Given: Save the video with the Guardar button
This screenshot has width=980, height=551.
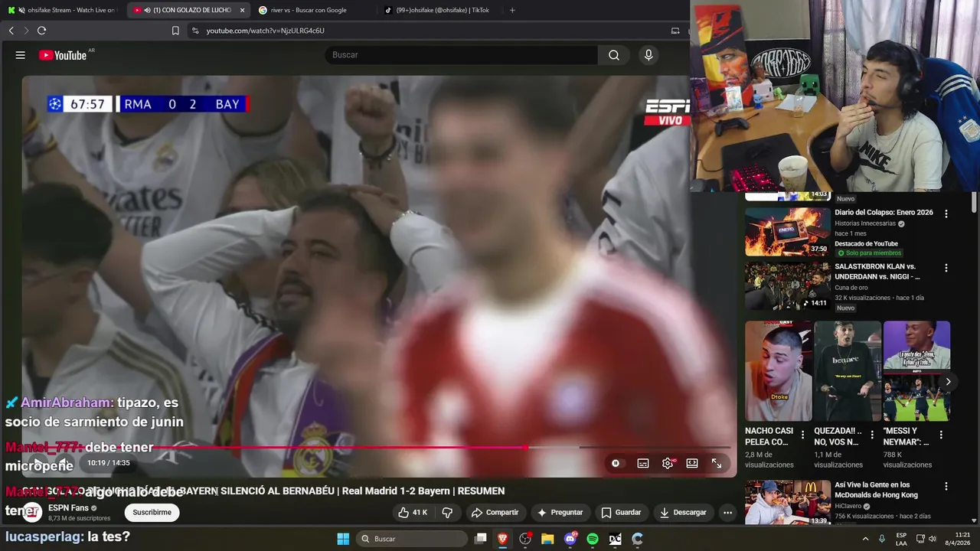Looking at the screenshot, I should [x=622, y=512].
